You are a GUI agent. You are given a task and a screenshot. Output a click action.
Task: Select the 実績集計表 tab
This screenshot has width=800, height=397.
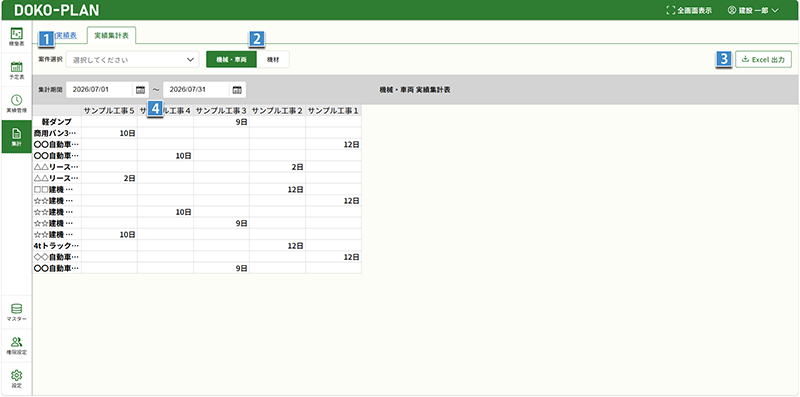point(111,36)
